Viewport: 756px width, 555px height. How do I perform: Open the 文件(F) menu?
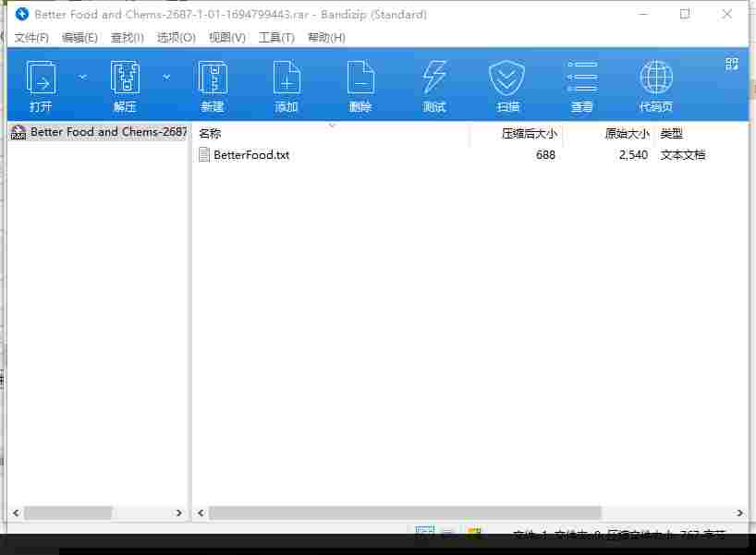pos(31,38)
